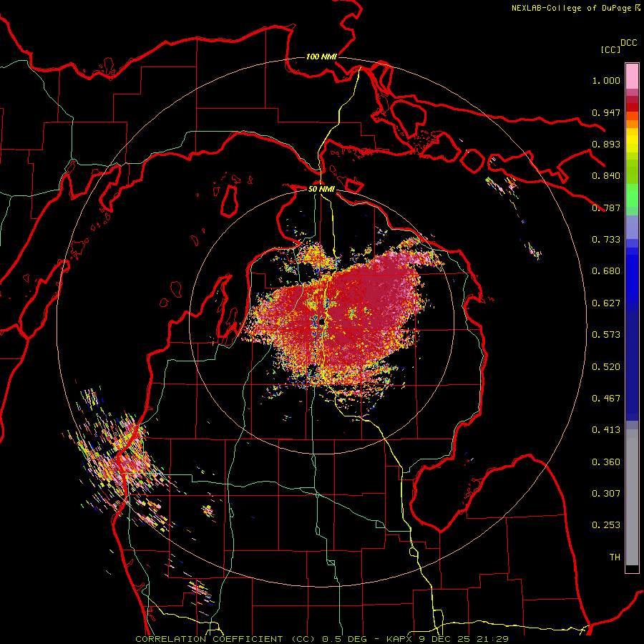The height and width of the screenshot is (644, 644).
Task: Click the 0.893 value on the color scale
Action: [x=606, y=144]
